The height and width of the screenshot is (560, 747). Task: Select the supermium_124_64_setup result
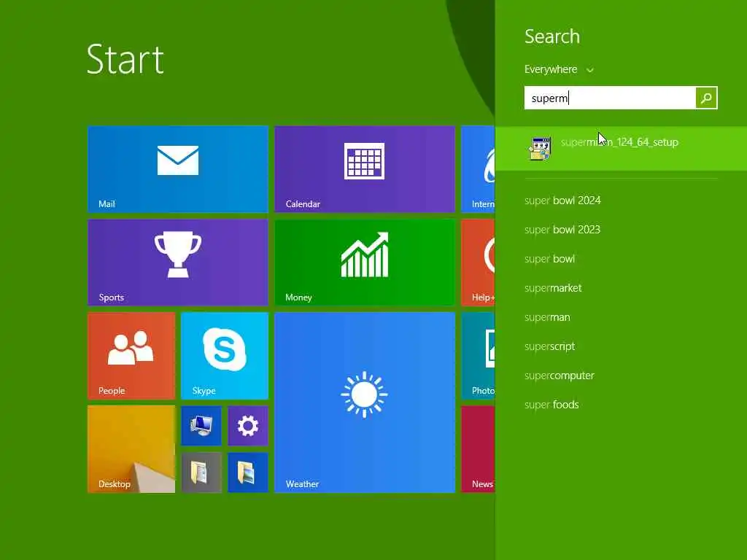click(x=622, y=148)
